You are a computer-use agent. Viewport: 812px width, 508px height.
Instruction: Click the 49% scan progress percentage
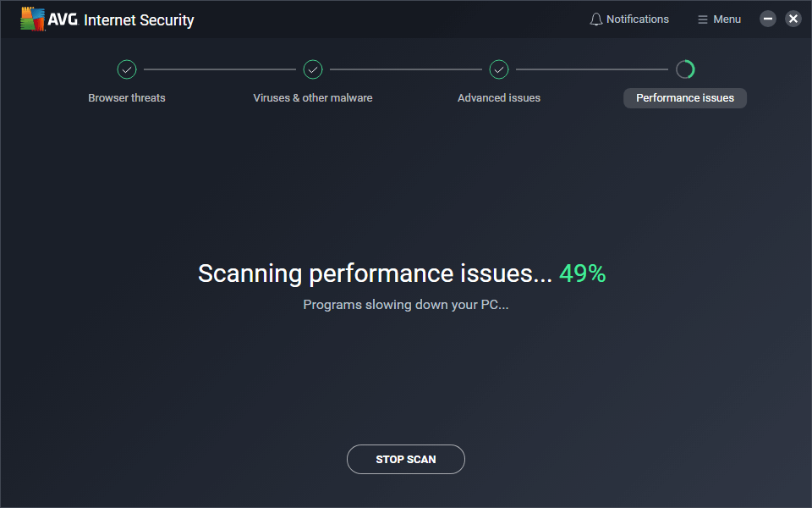coord(583,273)
